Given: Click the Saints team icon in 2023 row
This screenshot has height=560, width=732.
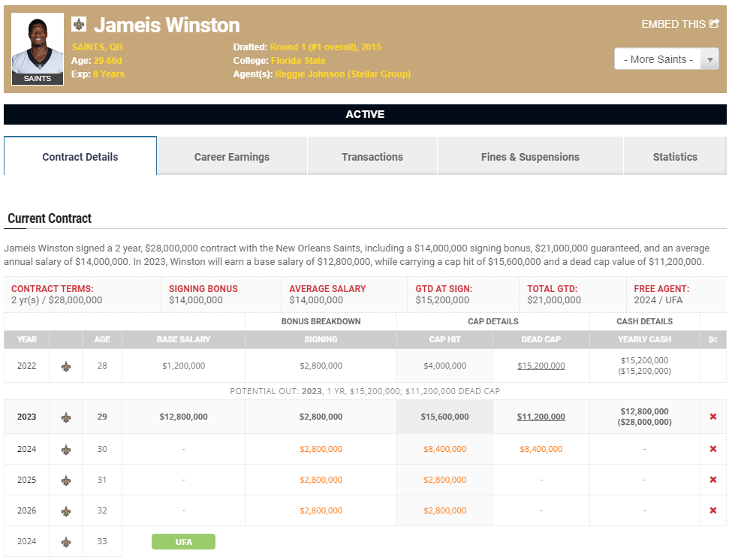Looking at the screenshot, I should click(x=66, y=417).
